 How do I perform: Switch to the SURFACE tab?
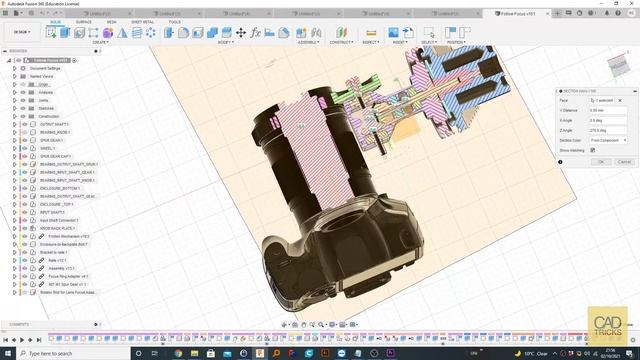click(84, 22)
